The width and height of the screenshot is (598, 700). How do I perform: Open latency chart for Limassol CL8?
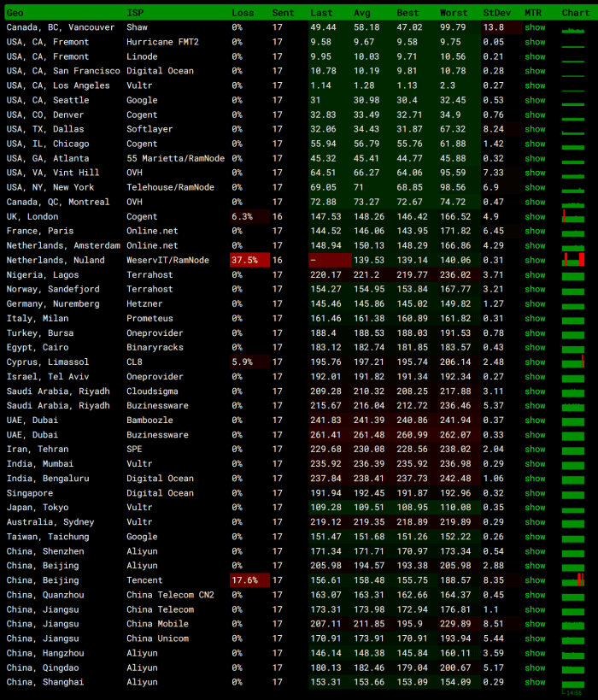pyautogui.click(x=573, y=362)
